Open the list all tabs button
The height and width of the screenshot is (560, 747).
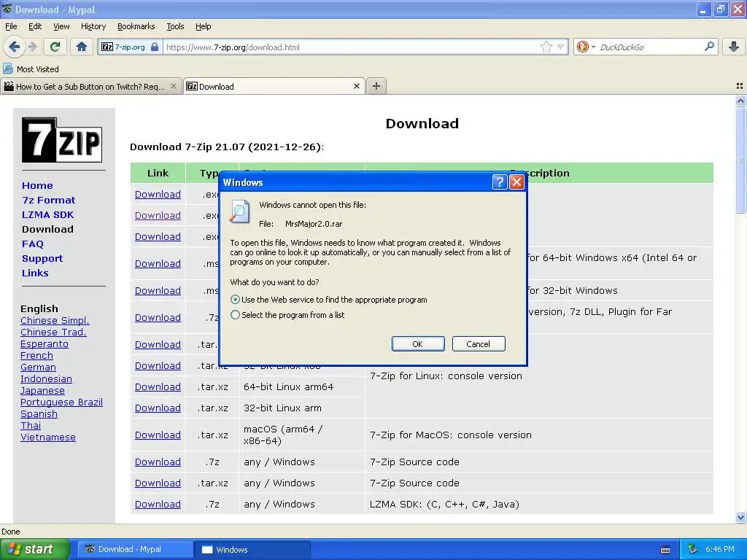pyautogui.click(x=740, y=86)
